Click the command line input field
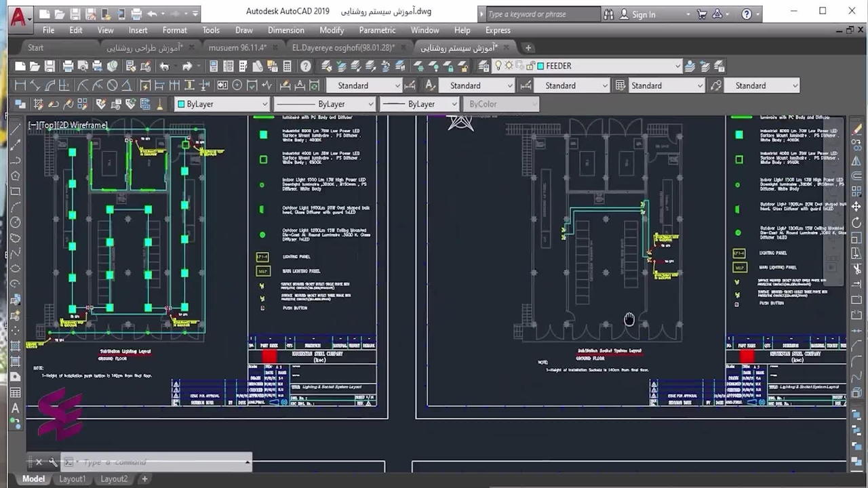Screen dimensions: 868x488 click(156, 462)
